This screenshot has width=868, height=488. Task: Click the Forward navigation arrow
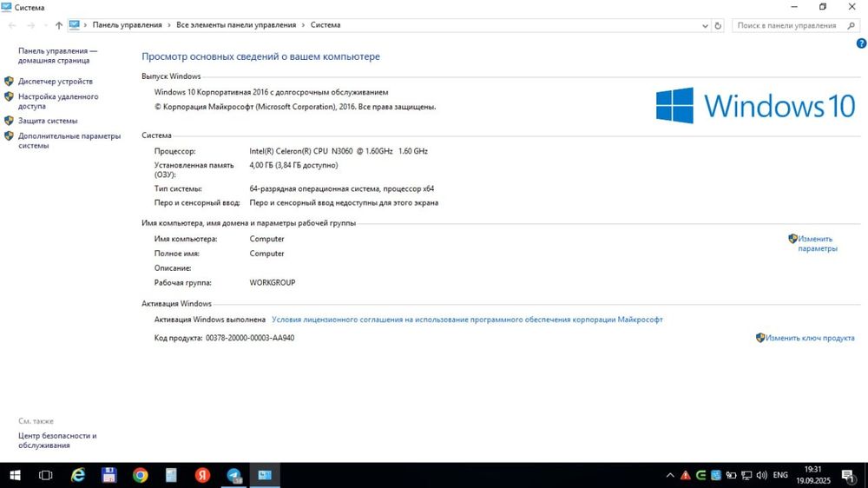click(31, 25)
